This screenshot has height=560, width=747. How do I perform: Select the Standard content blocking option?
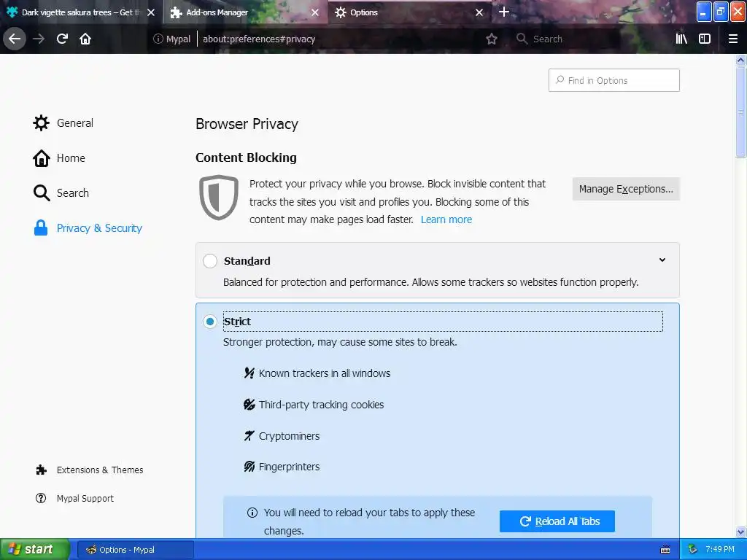(x=210, y=261)
